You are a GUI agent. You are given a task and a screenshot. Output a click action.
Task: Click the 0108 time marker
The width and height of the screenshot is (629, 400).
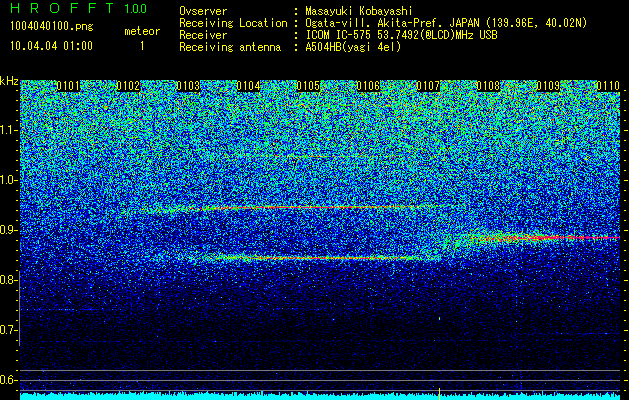[x=488, y=86]
